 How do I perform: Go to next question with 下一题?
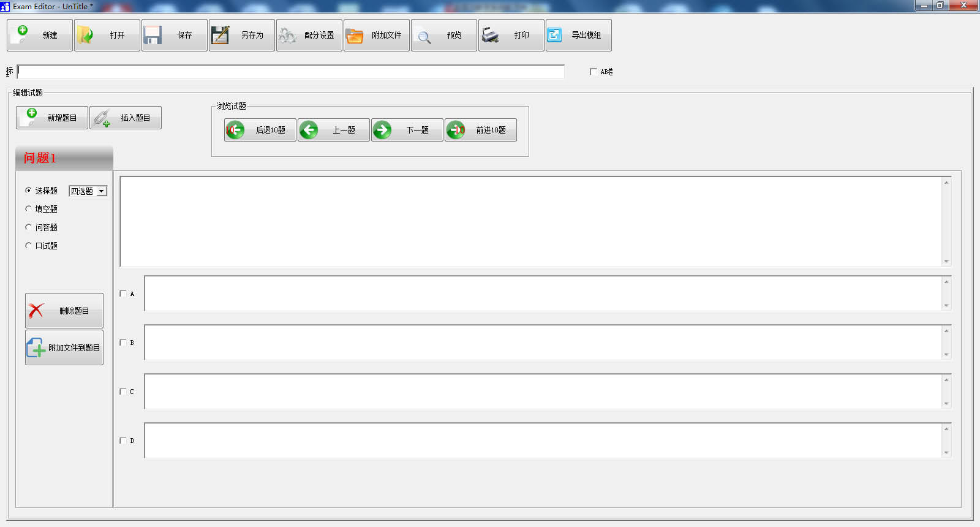click(x=407, y=130)
